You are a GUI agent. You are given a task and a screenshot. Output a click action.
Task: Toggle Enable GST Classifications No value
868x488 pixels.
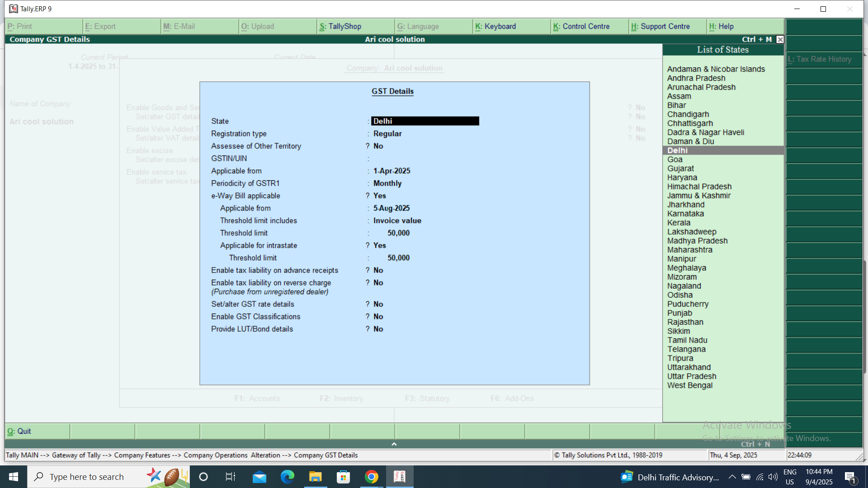click(x=378, y=317)
